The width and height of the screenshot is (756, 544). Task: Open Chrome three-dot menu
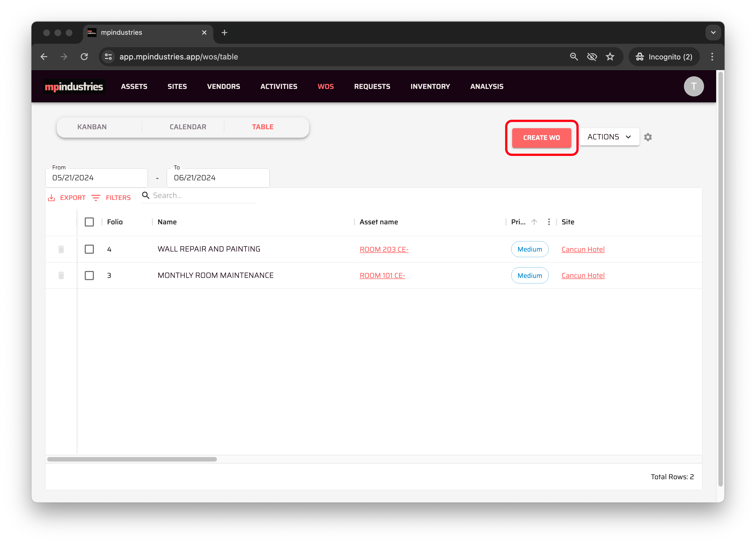[x=712, y=57]
